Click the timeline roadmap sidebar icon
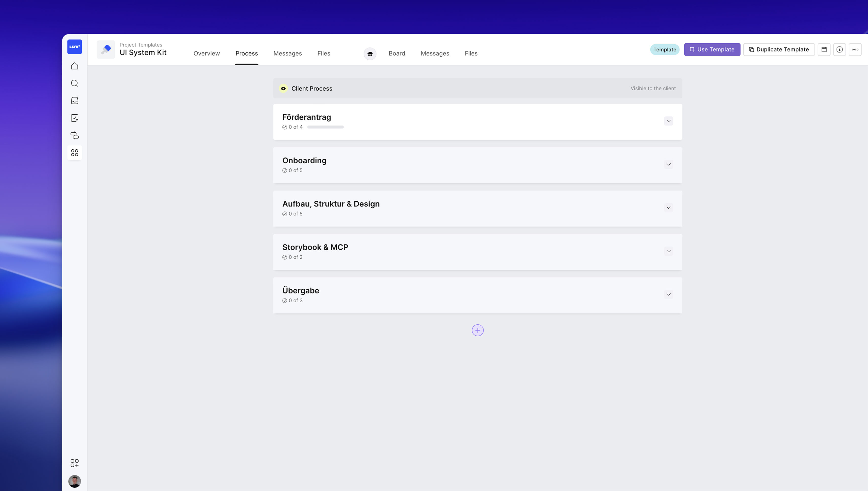868x491 pixels. 75,135
